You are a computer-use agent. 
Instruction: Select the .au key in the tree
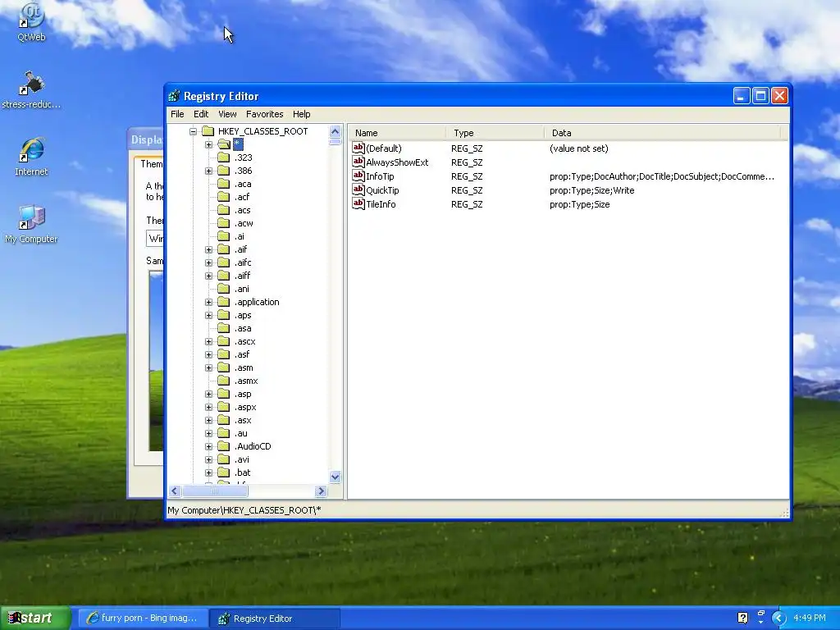(240, 433)
